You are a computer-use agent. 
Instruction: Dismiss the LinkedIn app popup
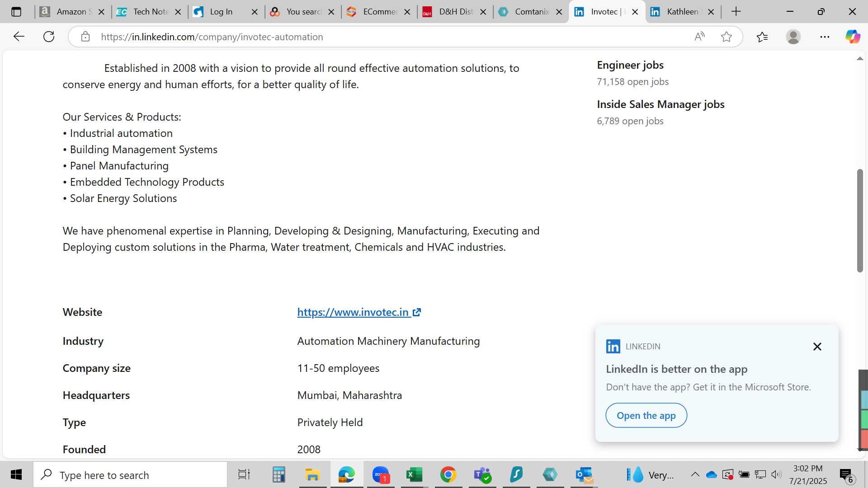817,347
